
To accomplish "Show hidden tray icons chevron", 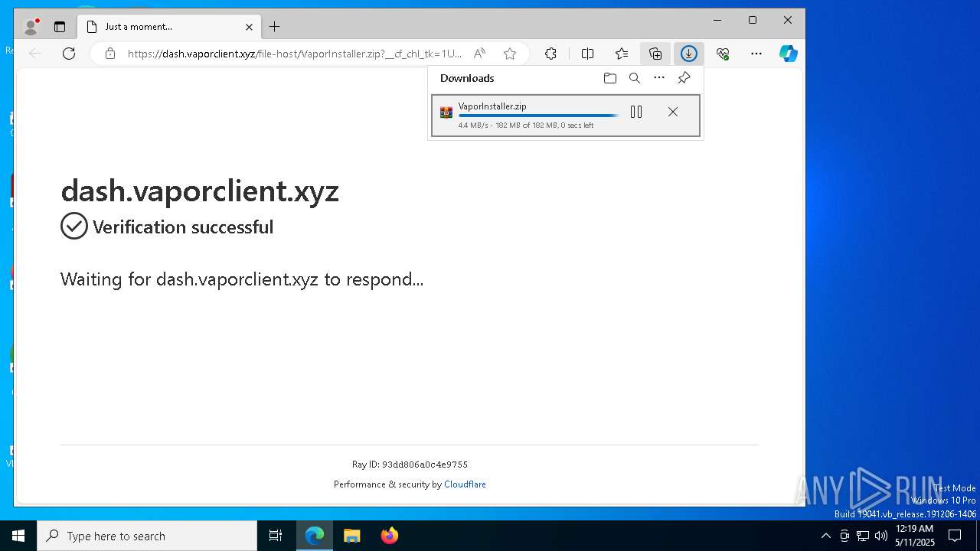I will [x=825, y=536].
